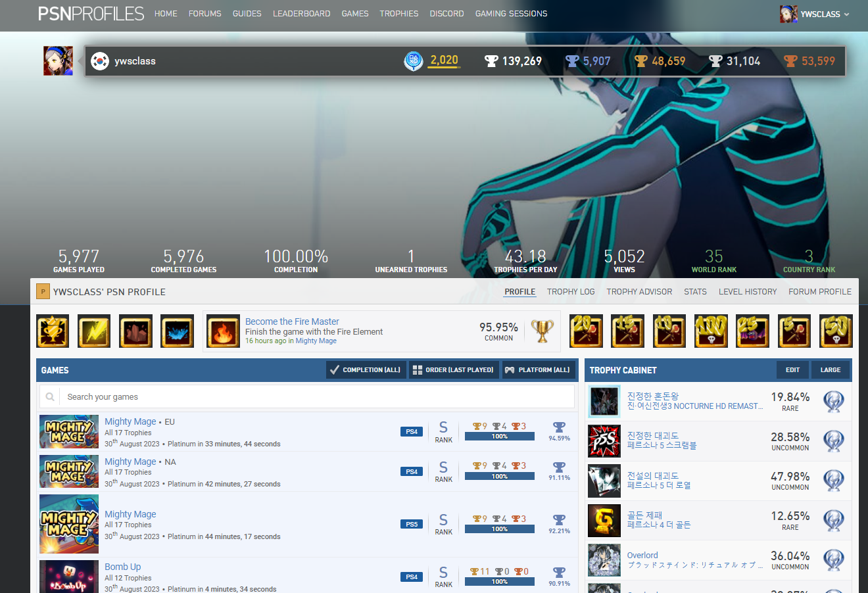The width and height of the screenshot is (868, 593).
Task: Click the white total trophies icon beside 139,269
Action: coord(491,61)
